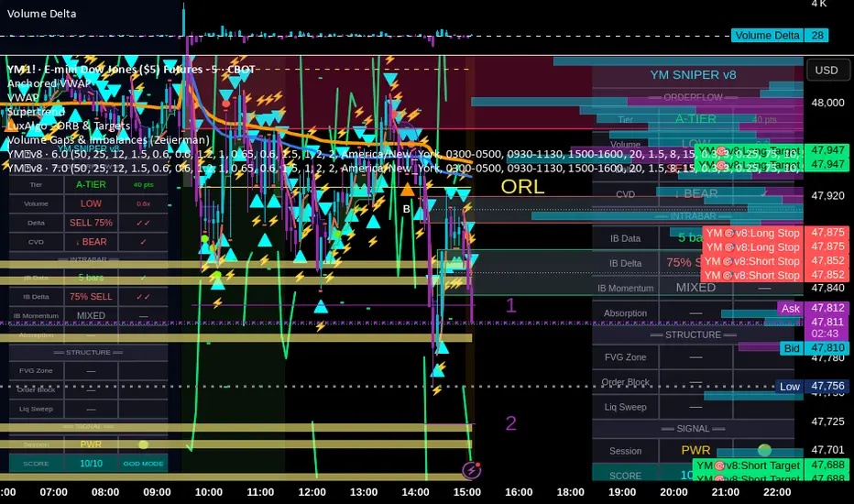Image resolution: width=854 pixels, height=504 pixels.
Task: Select the Supertrend indicator legend
Action: [x=36, y=112]
